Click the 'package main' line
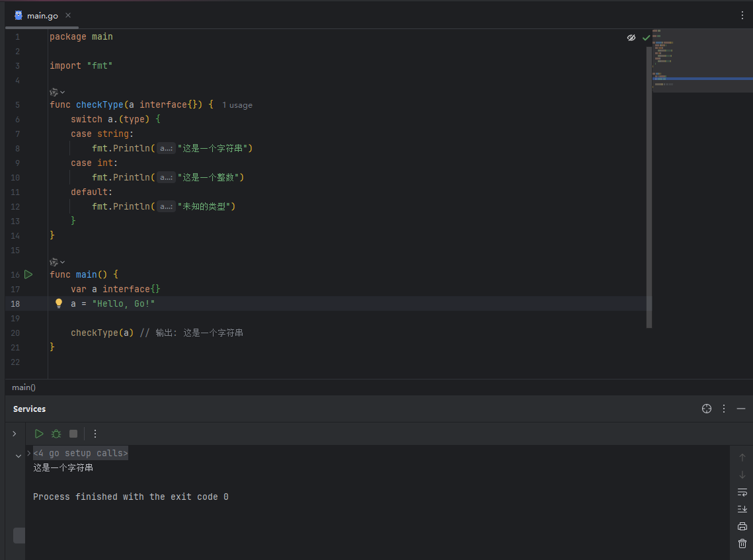The width and height of the screenshot is (753, 560). pyautogui.click(x=81, y=36)
